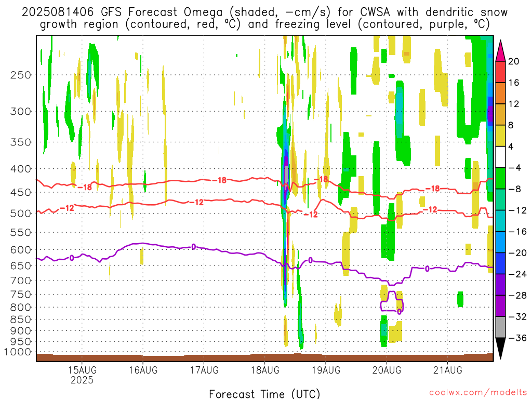Click the 1000 pressure level label
The height and width of the screenshot is (399, 532).
pos(18,352)
